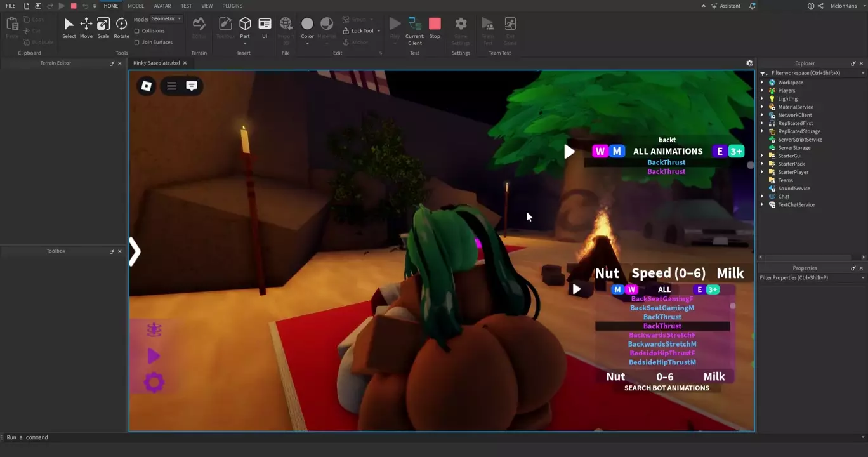
Task: Select Lighting in Explorer
Action: tap(787, 98)
